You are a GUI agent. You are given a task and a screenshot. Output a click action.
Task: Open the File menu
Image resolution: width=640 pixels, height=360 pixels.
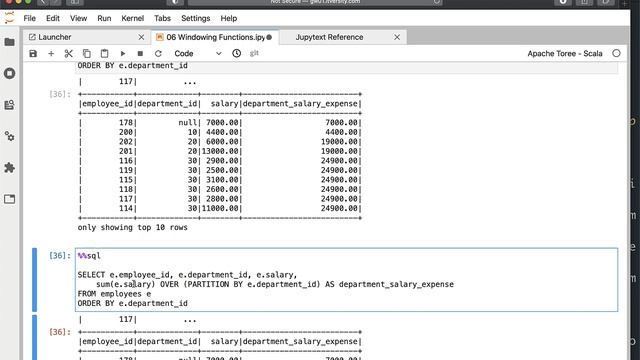click(x=29, y=18)
